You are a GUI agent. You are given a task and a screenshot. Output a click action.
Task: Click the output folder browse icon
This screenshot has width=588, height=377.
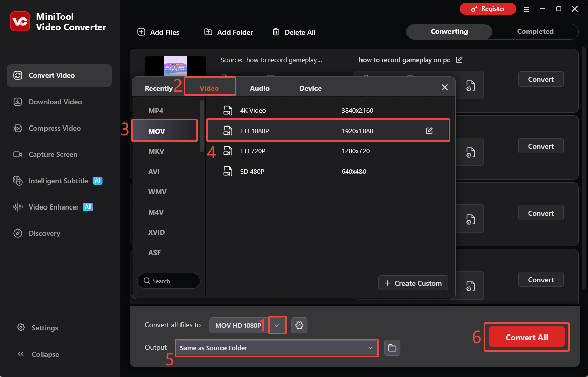coord(392,348)
